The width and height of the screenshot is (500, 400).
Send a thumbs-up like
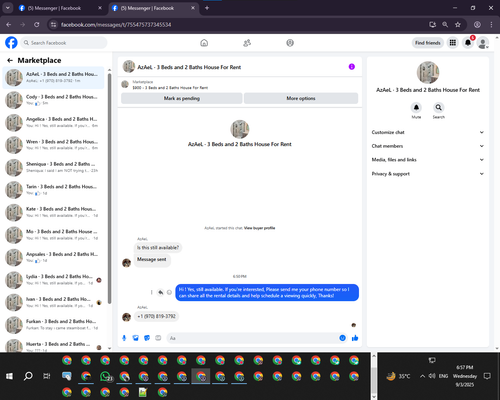[x=355, y=338]
